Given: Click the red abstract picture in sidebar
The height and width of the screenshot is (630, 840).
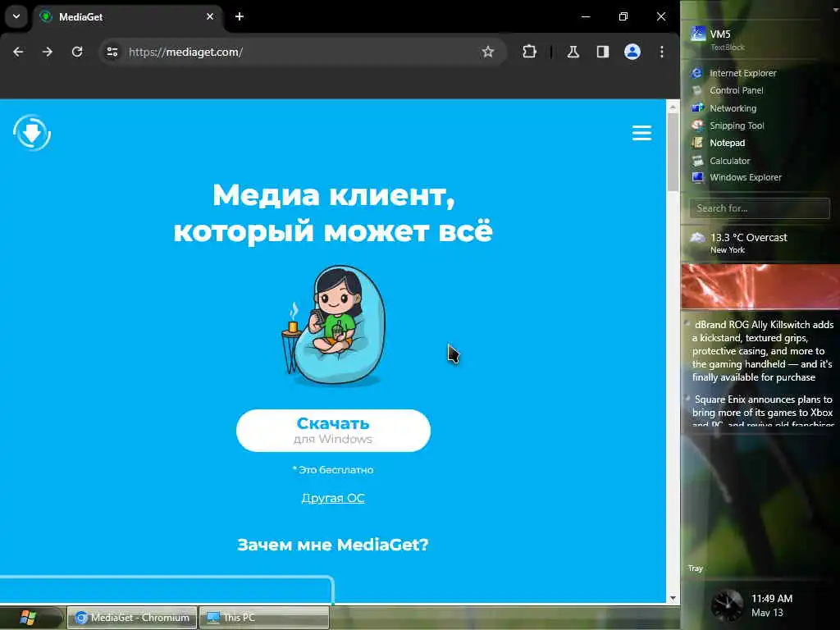Looking at the screenshot, I should click(x=760, y=286).
